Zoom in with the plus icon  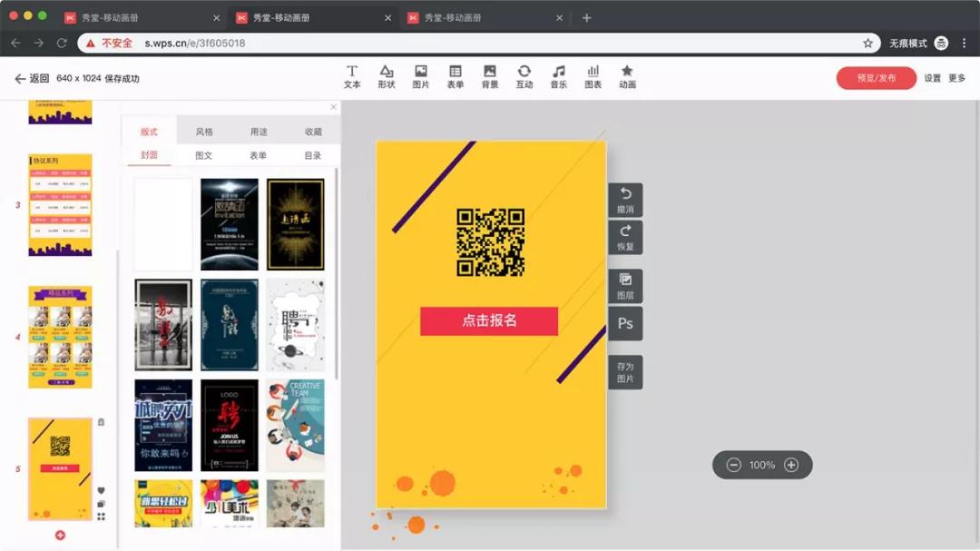791,465
